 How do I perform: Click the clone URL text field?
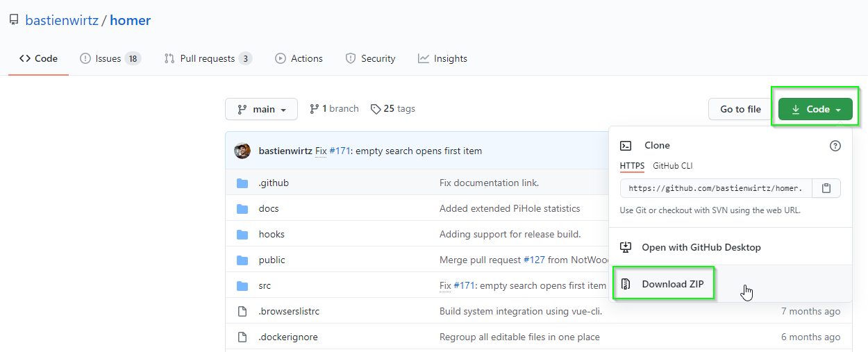[x=716, y=188]
